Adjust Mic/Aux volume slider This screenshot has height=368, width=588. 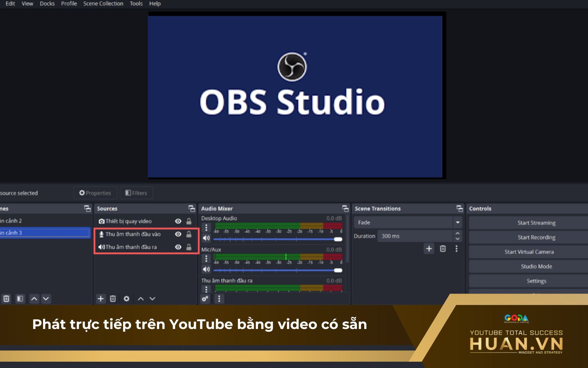tap(278, 270)
